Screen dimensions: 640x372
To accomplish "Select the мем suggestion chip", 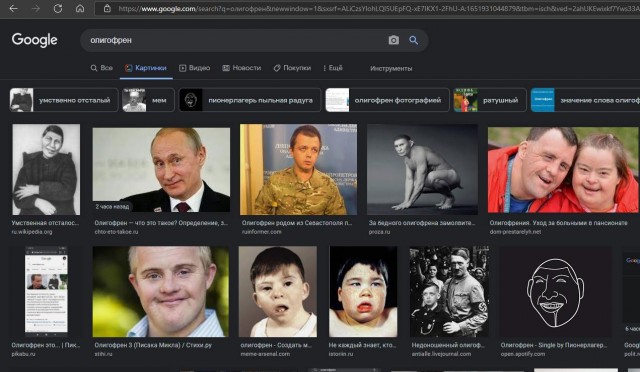I will coord(148,100).
